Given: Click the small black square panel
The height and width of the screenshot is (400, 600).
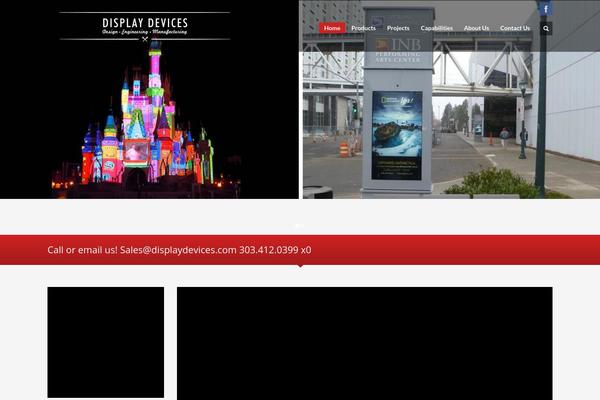Looking at the screenshot, I should [106, 342].
